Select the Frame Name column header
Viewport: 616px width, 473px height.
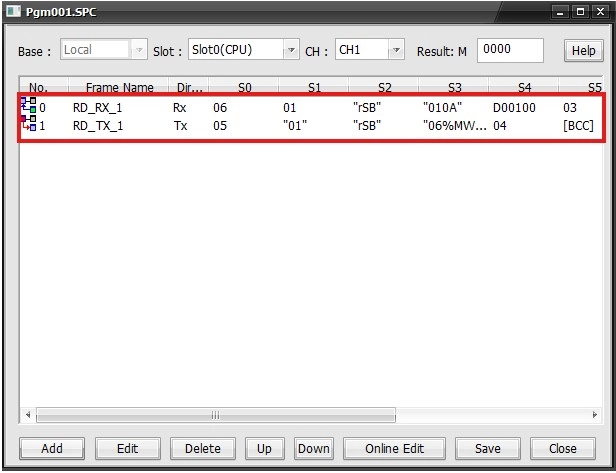[x=119, y=86]
